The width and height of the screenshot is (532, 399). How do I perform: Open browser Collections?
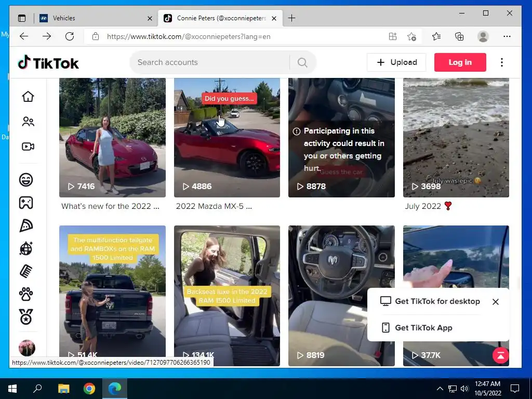pyautogui.click(x=459, y=36)
